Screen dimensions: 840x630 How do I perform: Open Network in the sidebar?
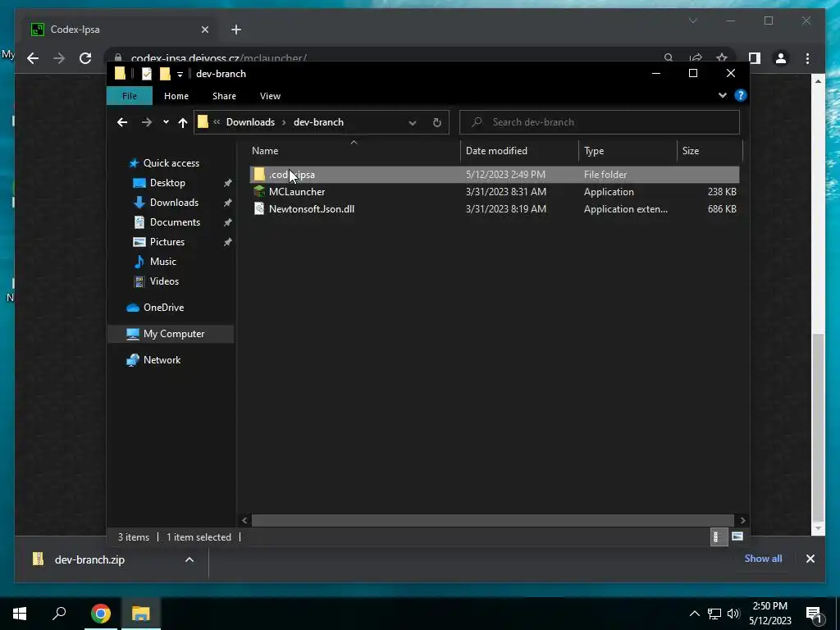162,360
